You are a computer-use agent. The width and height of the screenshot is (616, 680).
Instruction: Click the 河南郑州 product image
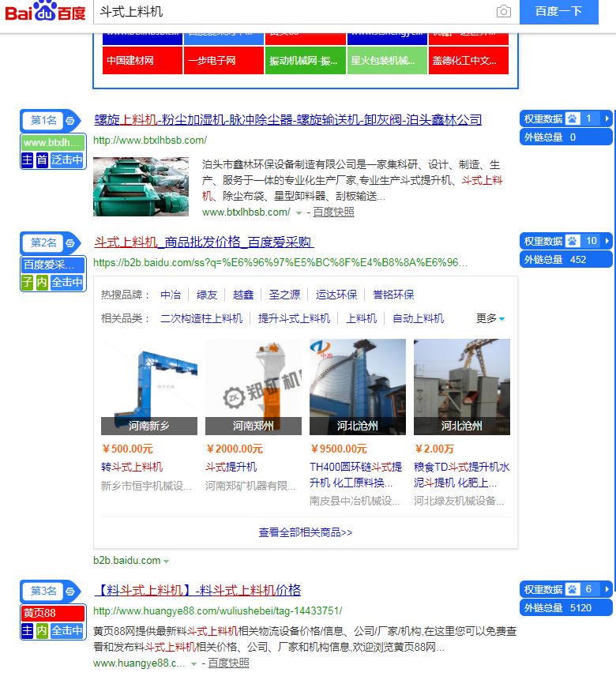[x=254, y=387]
